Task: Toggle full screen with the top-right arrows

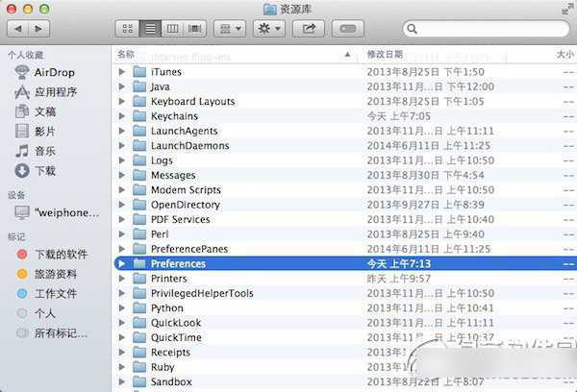Action: click(x=568, y=9)
